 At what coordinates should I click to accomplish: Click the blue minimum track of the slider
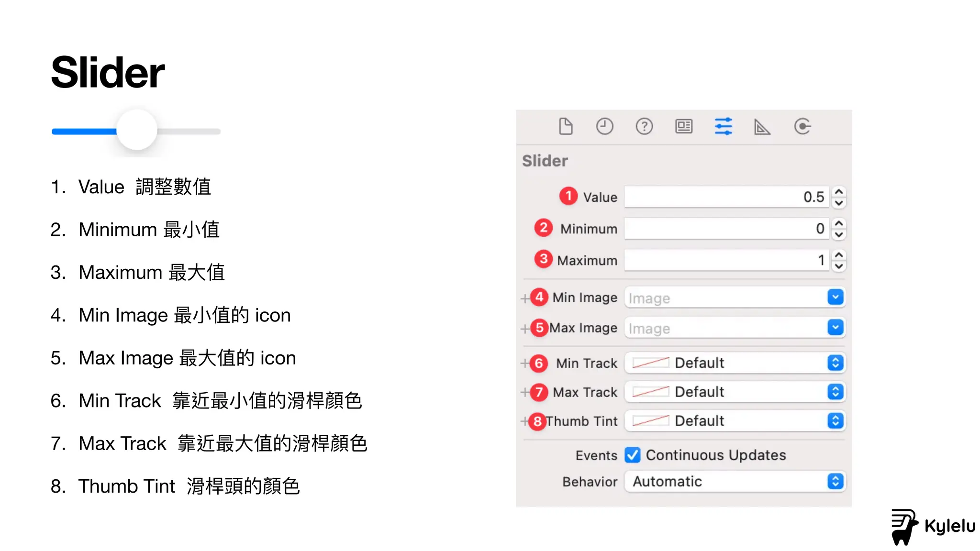pyautogui.click(x=84, y=132)
